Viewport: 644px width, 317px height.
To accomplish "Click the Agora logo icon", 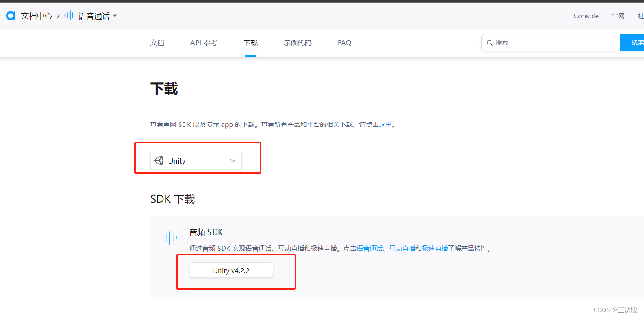I will [x=10, y=16].
